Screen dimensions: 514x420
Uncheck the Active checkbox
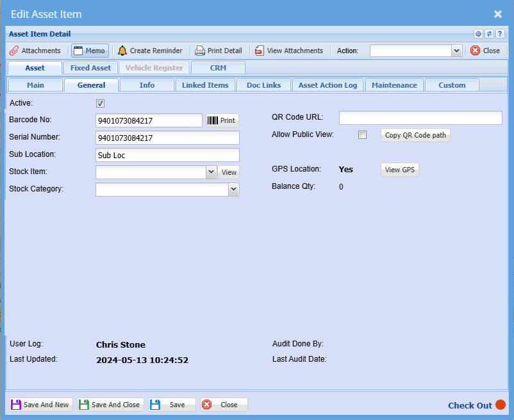coord(100,103)
